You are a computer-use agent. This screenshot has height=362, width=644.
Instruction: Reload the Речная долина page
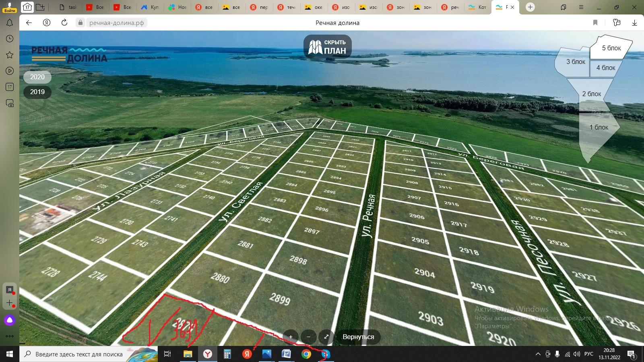64,23
